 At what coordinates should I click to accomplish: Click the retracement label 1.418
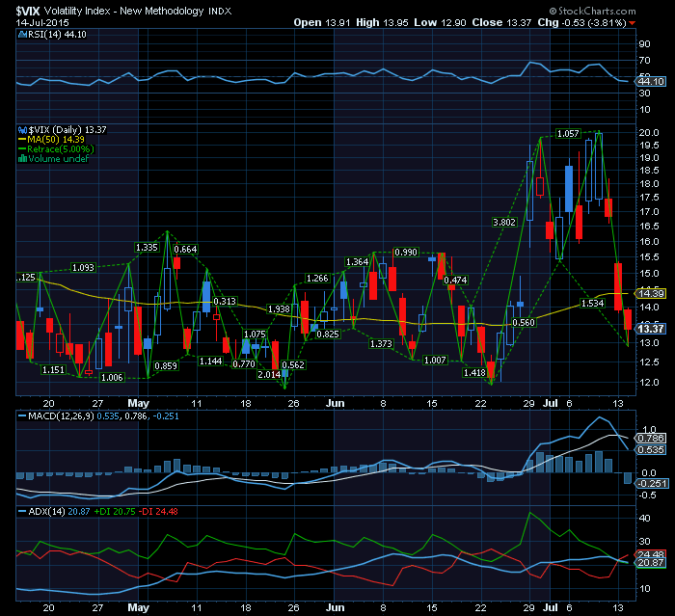pyautogui.click(x=474, y=372)
